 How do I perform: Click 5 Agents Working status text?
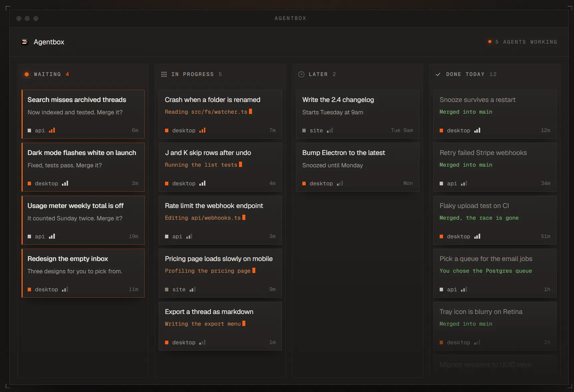[x=526, y=42]
